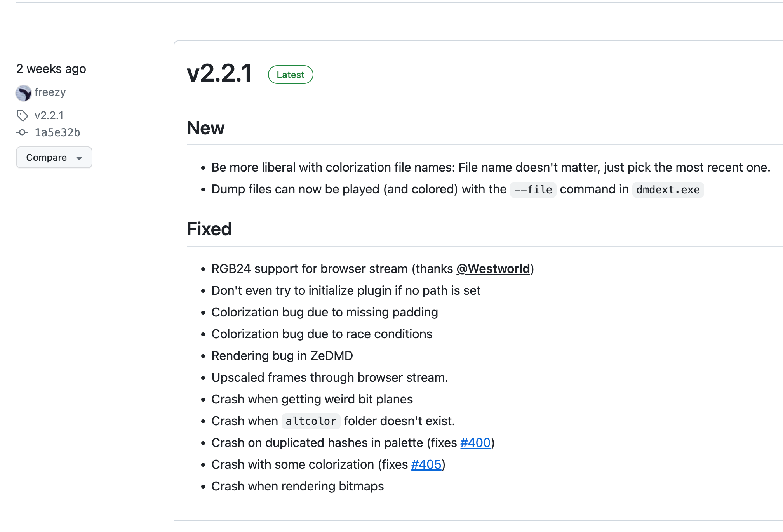783x532 pixels.
Task: Expand the Compare menu chevron
Action: [x=80, y=158]
